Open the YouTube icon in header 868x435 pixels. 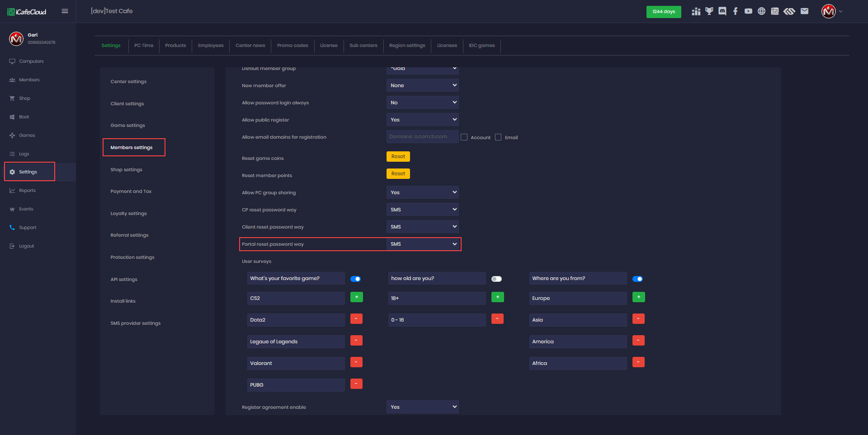click(748, 11)
